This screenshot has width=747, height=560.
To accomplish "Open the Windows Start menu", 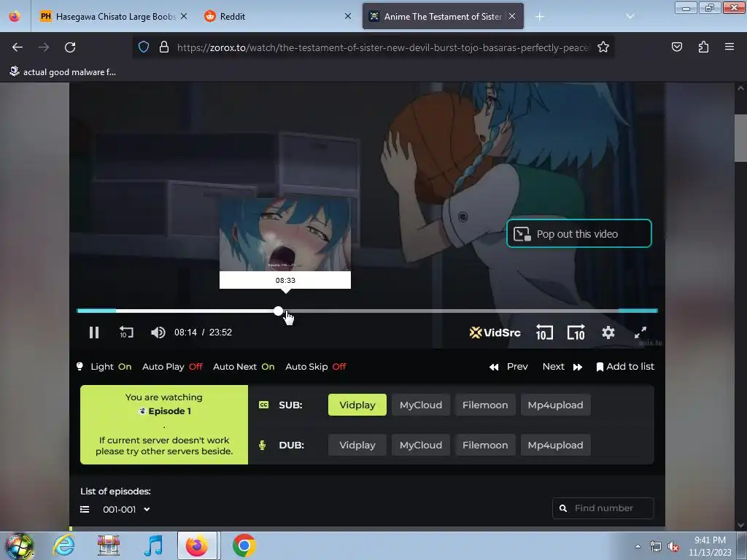I will (19, 545).
